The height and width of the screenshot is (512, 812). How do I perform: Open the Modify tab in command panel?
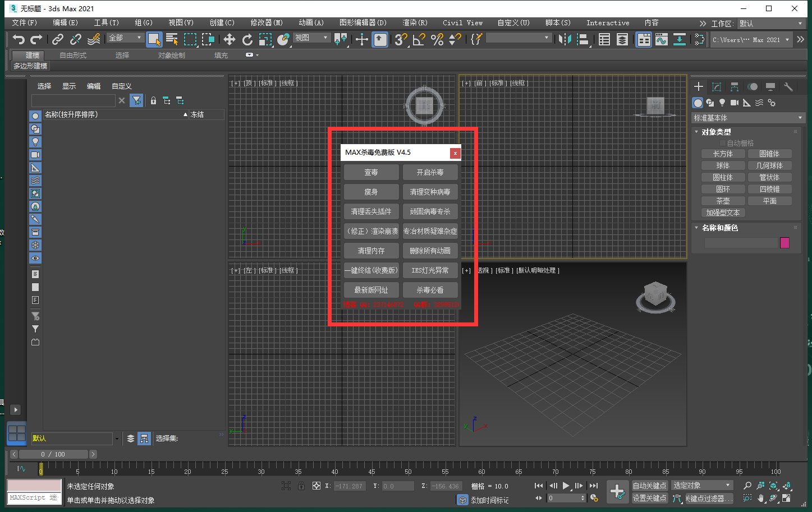click(717, 86)
